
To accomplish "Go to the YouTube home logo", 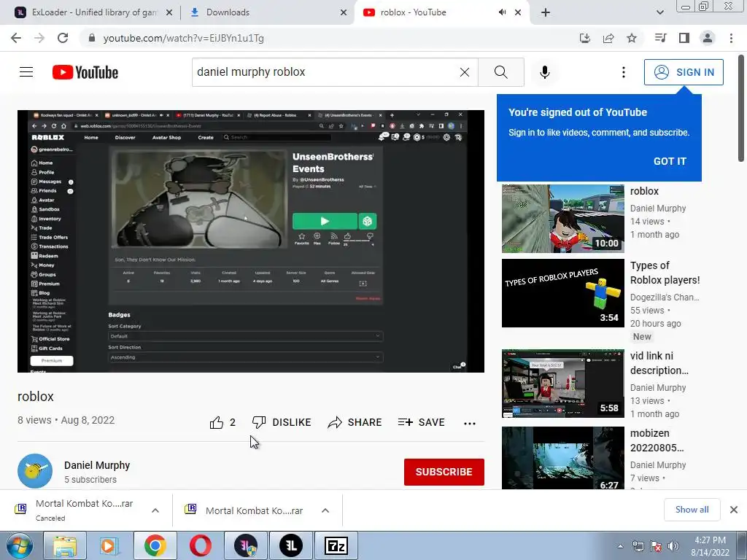I will (85, 72).
